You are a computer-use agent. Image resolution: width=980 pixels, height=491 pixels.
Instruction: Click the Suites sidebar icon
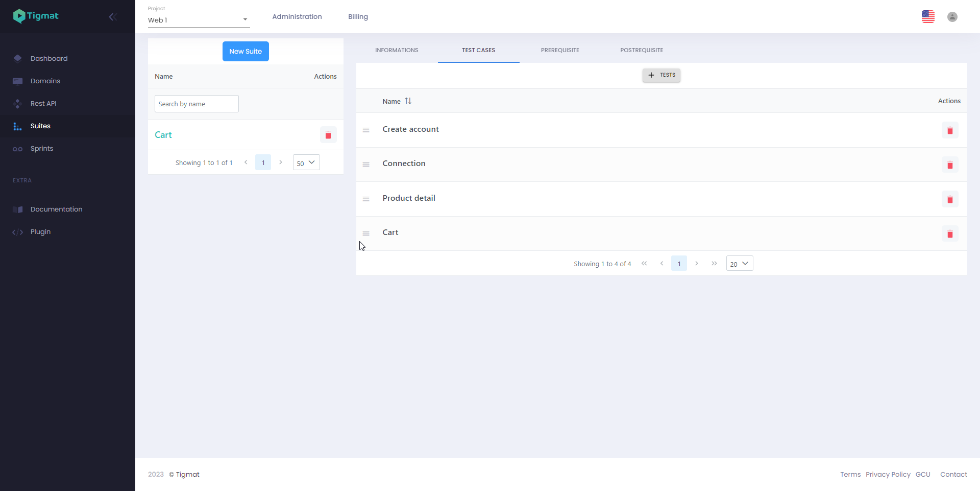tap(17, 126)
